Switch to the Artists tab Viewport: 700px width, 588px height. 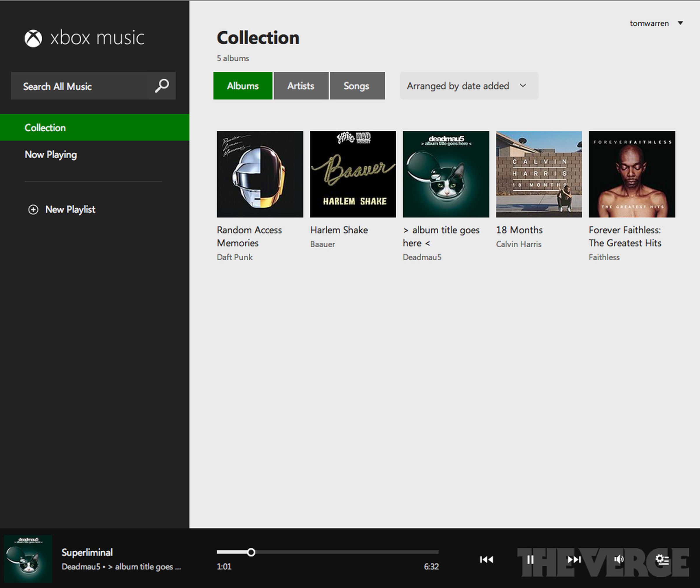301,86
